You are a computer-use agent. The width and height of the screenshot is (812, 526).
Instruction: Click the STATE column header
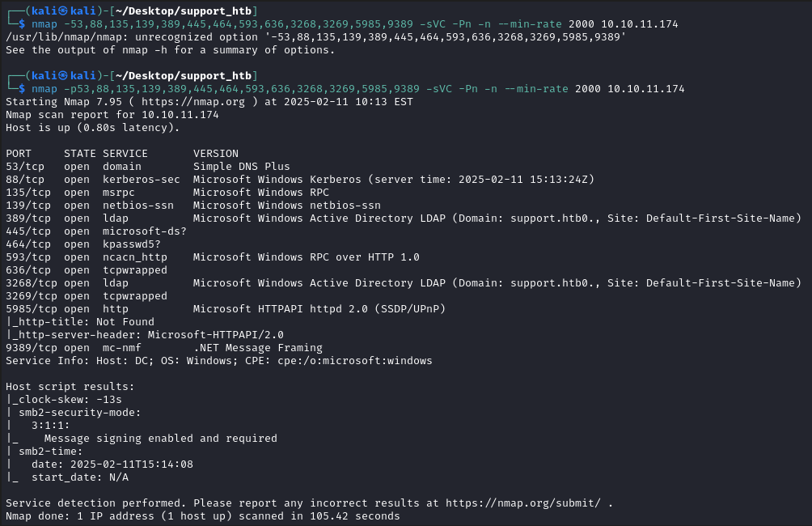pos(80,153)
